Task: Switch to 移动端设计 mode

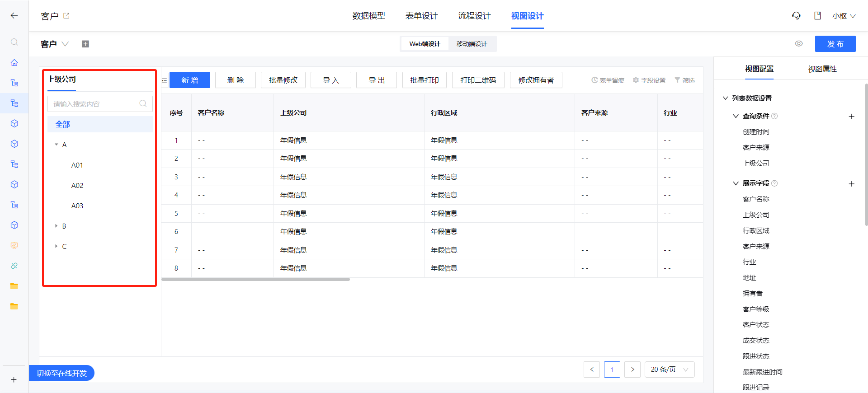Action: (x=472, y=44)
